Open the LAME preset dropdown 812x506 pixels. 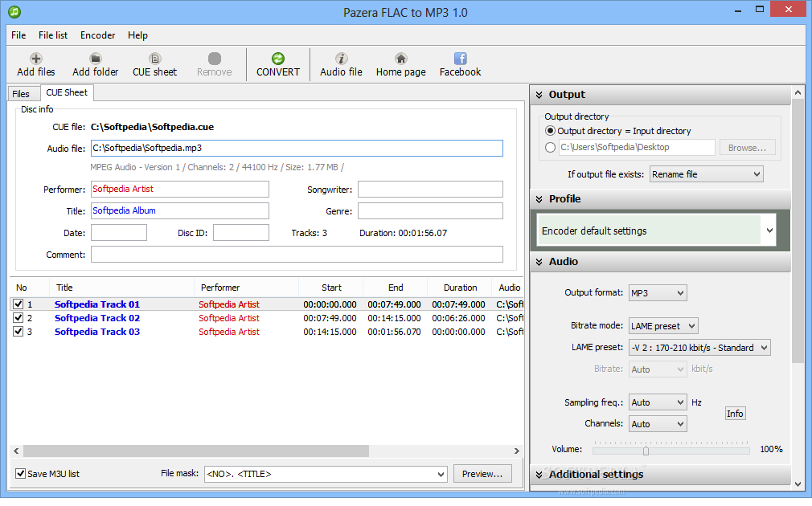click(x=699, y=348)
